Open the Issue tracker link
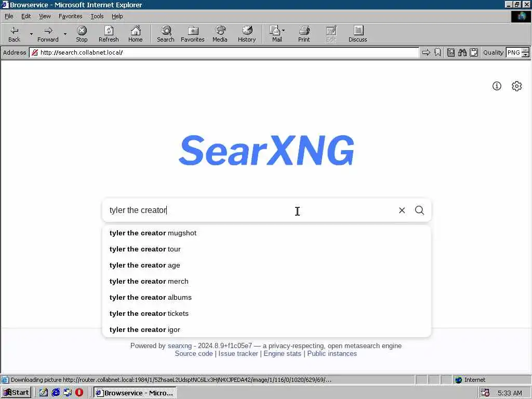The image size is (532, 399). tap(238, 353)
